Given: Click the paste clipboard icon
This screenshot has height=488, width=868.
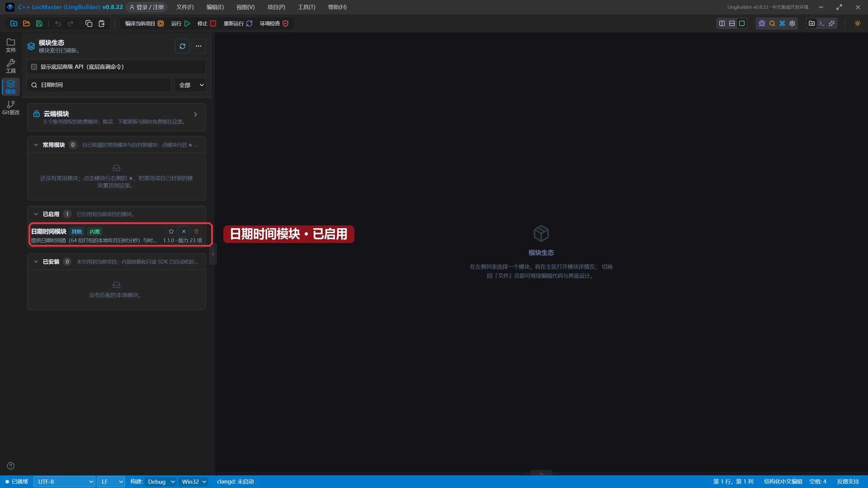Looking at the screenshot, I should 102,23.
